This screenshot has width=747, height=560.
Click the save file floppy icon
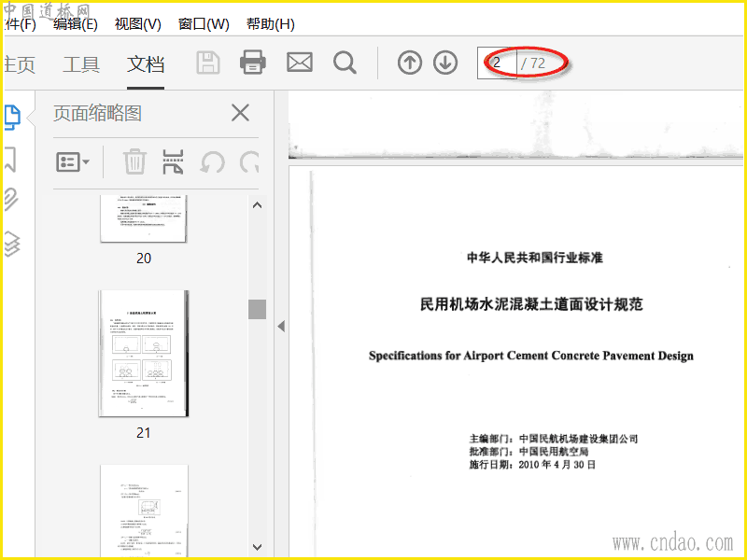(208, 63)
